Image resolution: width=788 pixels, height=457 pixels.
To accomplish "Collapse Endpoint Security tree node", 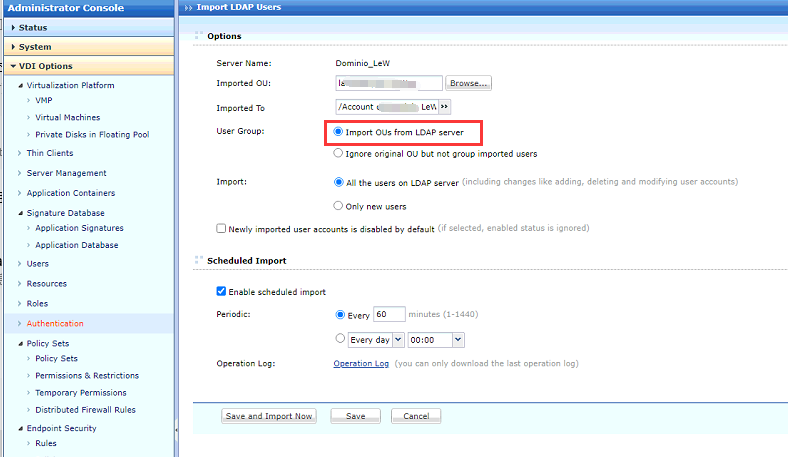I will (x=21, y=429).
